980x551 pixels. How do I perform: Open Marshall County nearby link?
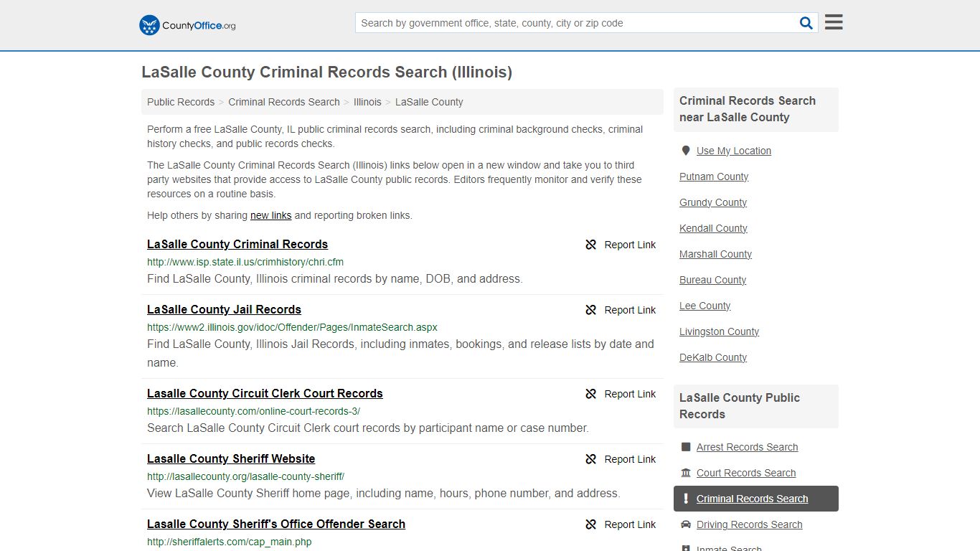point(715,254)
